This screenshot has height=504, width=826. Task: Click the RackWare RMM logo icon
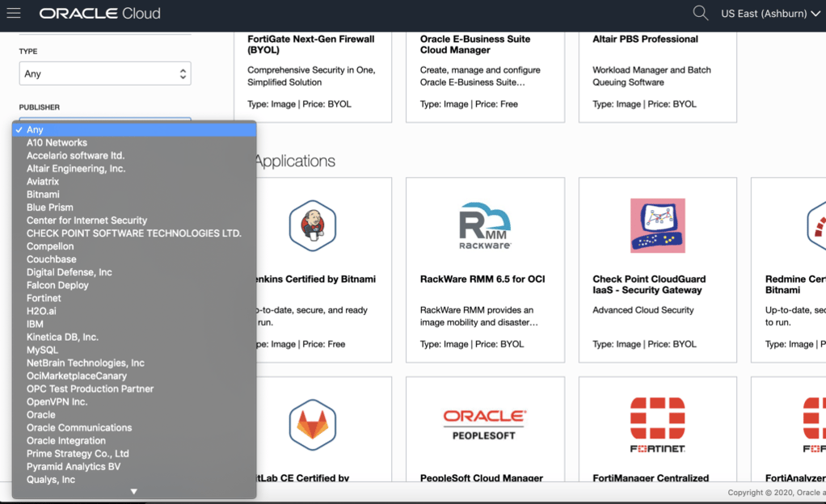pyautogui.click(x=485, y=225)
